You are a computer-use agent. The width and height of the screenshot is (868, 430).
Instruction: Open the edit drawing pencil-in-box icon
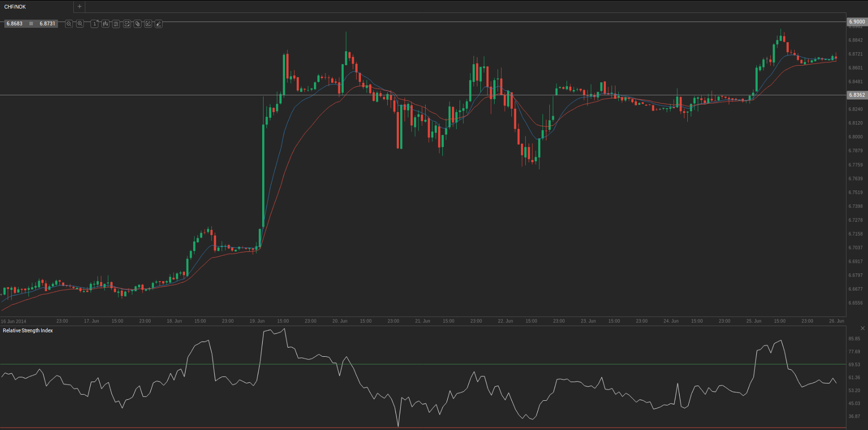148,23
